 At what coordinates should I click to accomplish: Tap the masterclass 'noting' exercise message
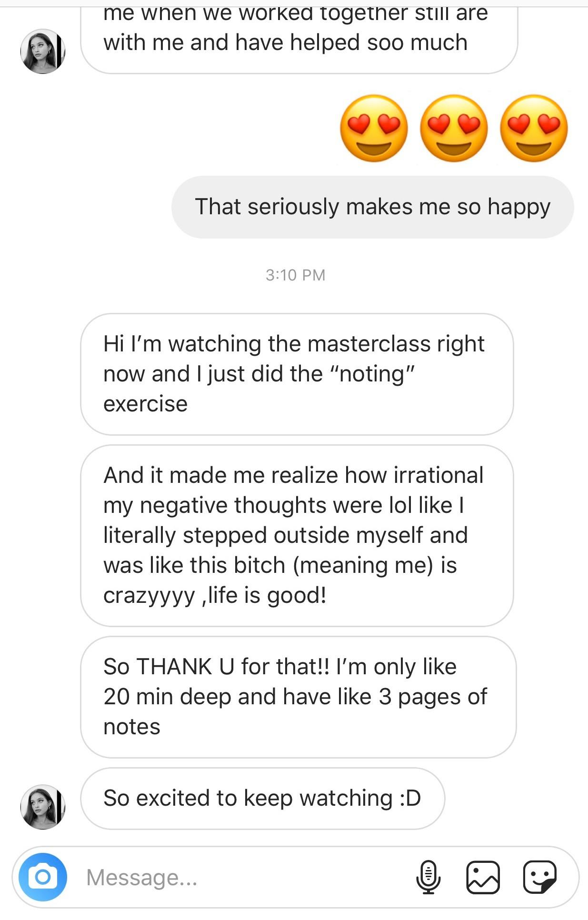297,374
